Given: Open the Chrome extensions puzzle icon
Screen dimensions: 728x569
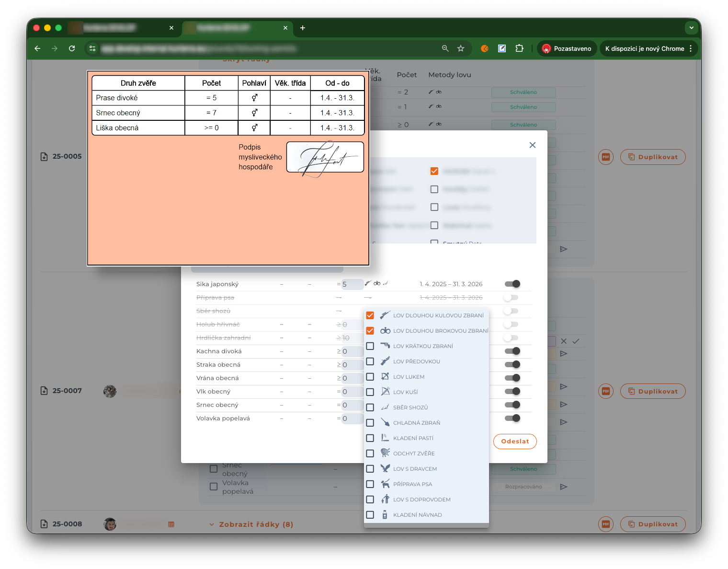Looking at the screenshot, I should (519, 48).
